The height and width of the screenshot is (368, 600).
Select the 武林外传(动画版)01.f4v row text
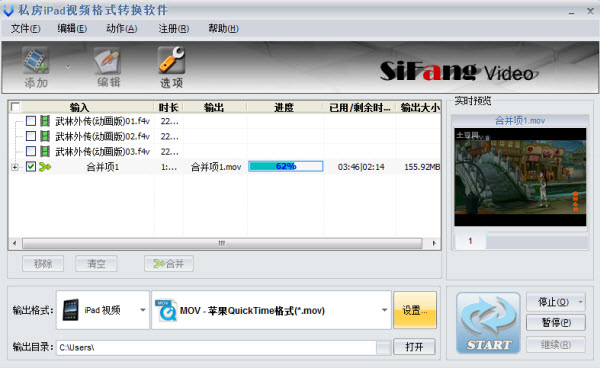pyautogui.click(x=103, y=121)
